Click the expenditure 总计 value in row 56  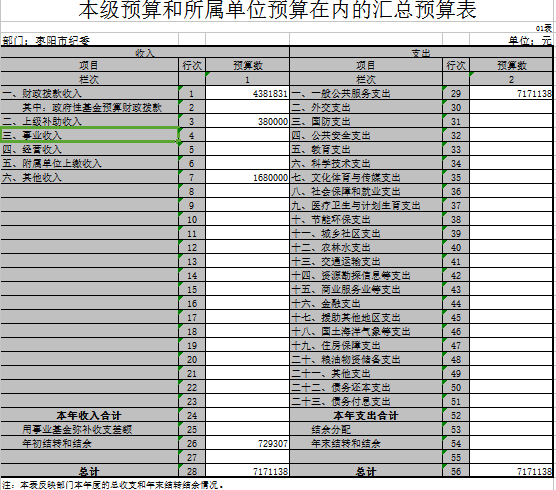coord(511,471)
